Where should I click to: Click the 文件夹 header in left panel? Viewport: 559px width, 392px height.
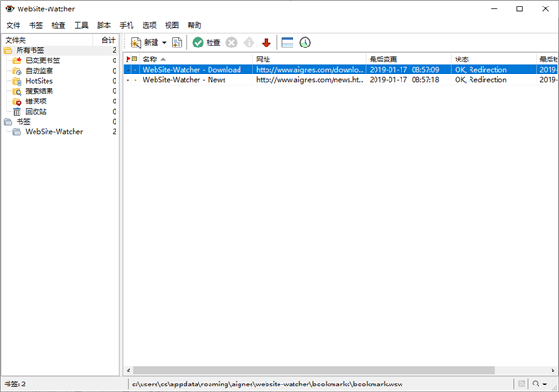(x=16, y=40)
